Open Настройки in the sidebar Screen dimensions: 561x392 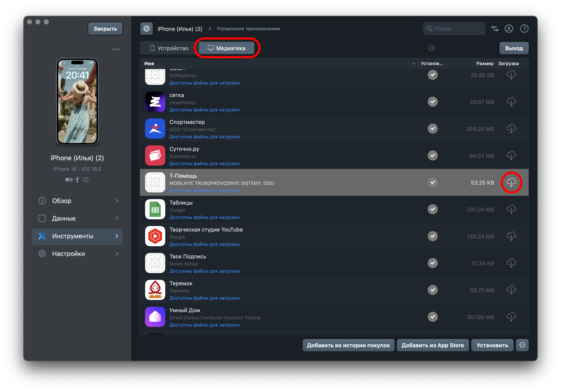click(x=77, y=254)
